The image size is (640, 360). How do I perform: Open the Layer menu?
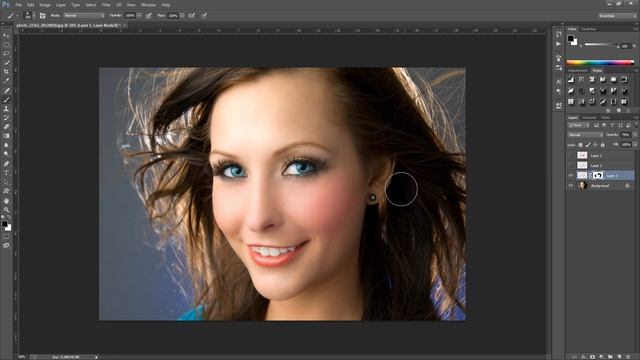[61, 5]
